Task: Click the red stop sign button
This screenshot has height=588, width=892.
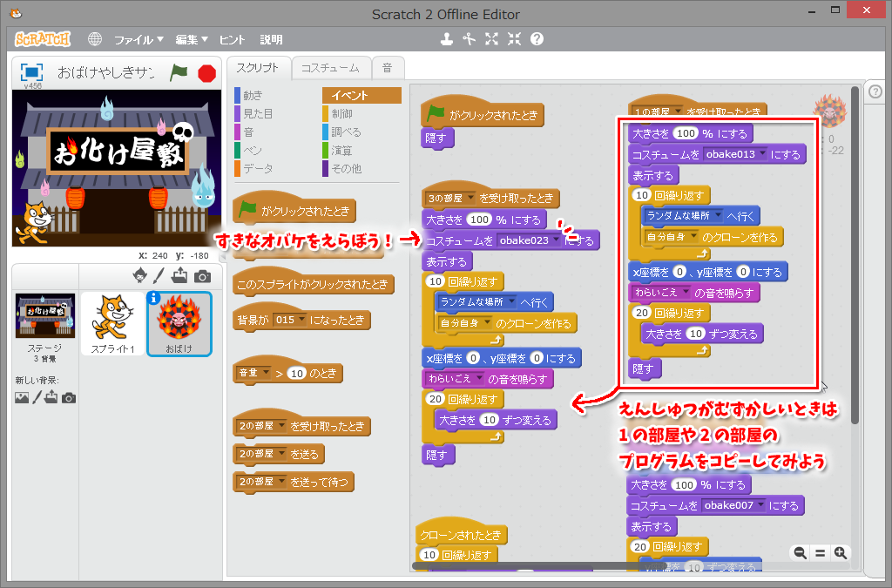Action: pos(206,73)
